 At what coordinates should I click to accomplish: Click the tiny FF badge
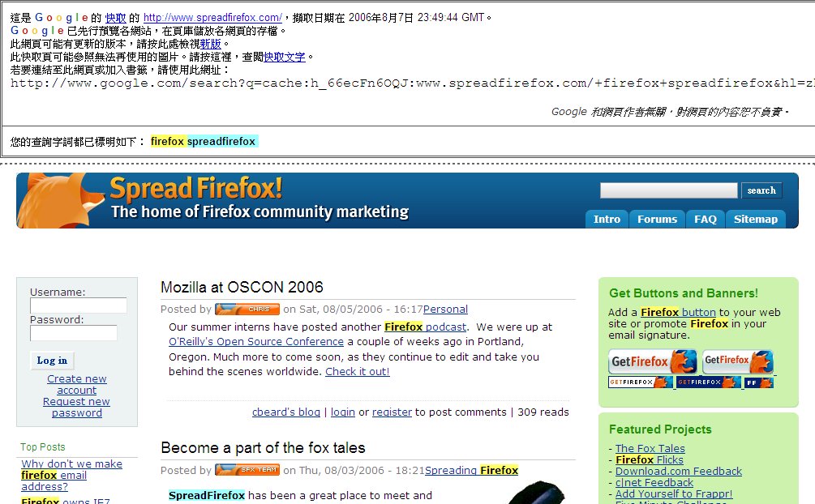(x=759, y=382)
